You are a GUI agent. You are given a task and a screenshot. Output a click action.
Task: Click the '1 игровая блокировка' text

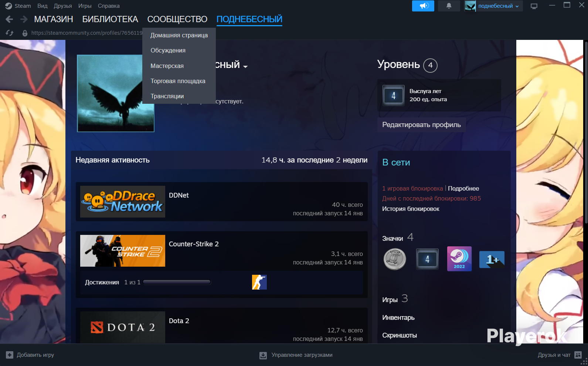[412, 189]
